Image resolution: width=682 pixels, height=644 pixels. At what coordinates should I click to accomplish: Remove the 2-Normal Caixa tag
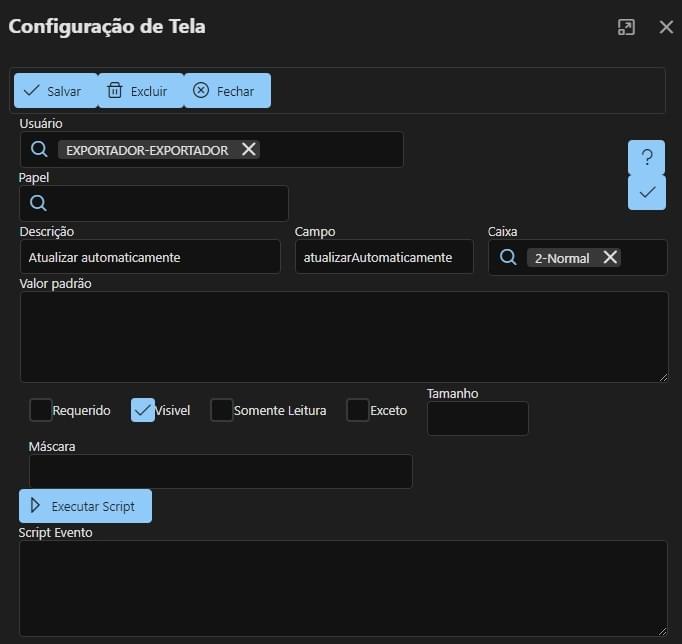point(610,257)
